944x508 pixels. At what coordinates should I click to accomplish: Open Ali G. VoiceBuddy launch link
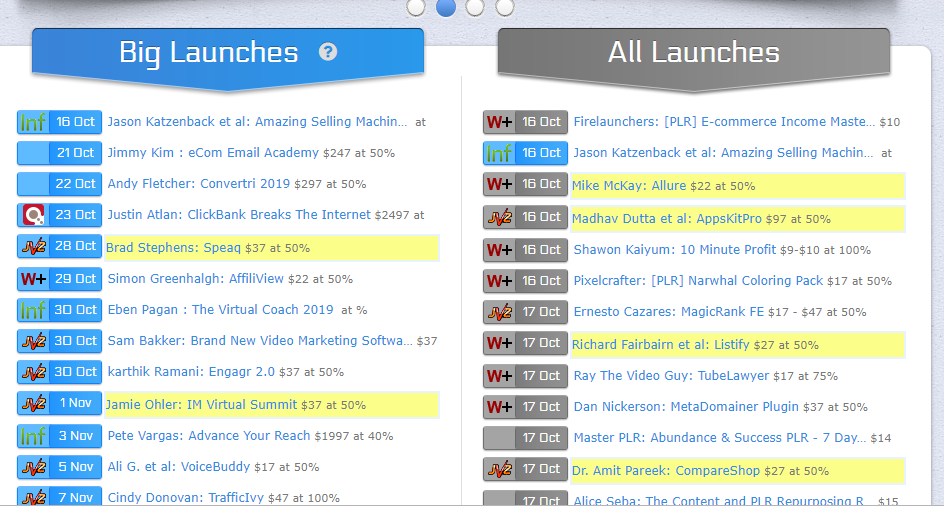coord(179,466)
